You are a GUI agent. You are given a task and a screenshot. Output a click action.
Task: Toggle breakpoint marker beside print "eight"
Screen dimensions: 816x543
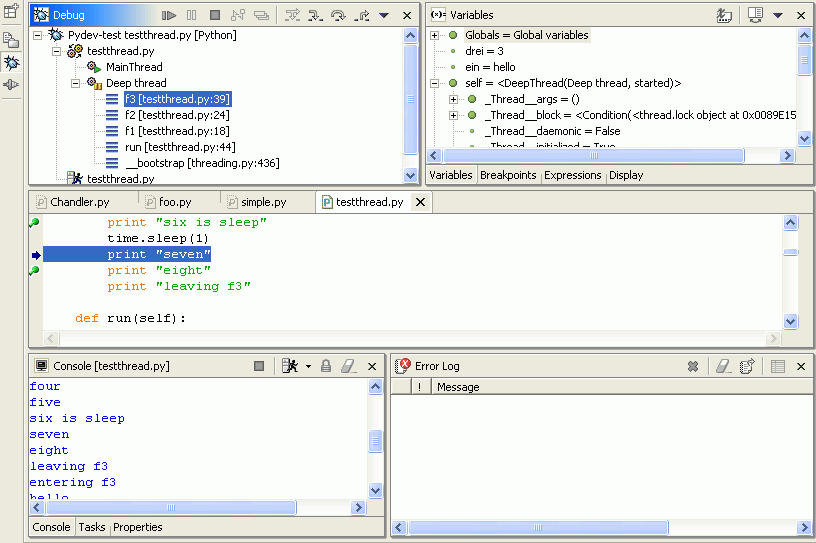[35, 271]
